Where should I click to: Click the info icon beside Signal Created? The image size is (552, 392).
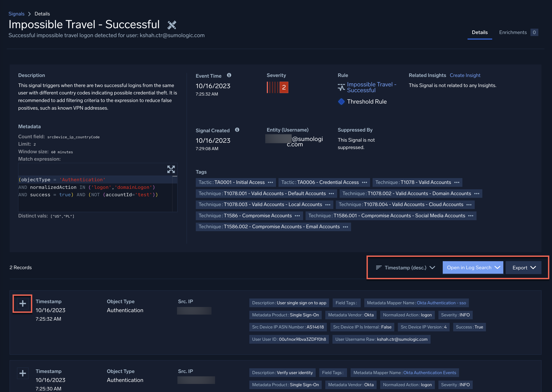(237, 130)
